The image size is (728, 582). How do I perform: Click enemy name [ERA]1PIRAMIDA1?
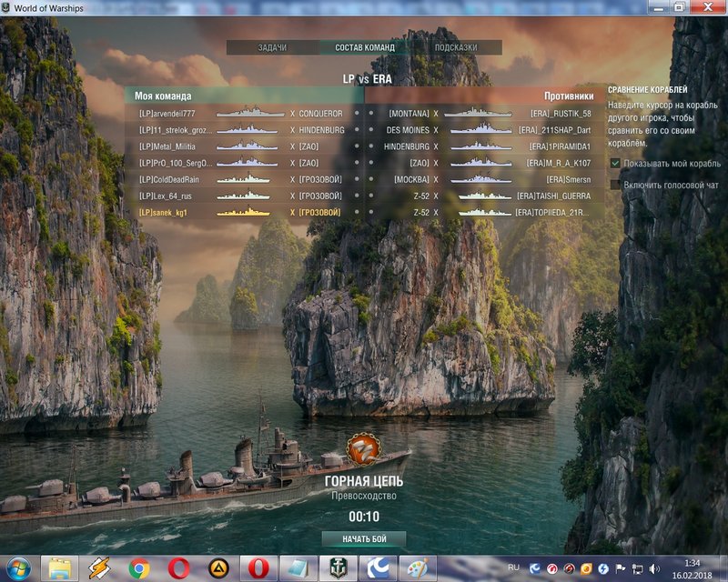[x=561, y=146]
